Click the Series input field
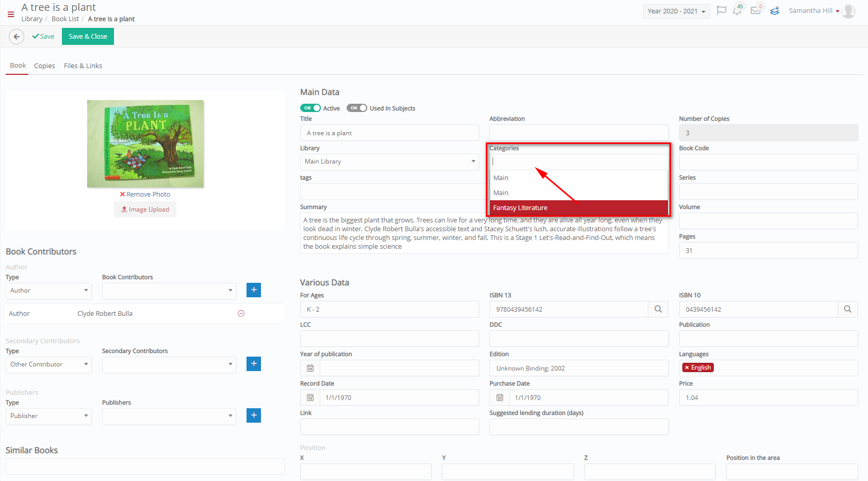Screen dimensions: 868x481 (768, 191)
